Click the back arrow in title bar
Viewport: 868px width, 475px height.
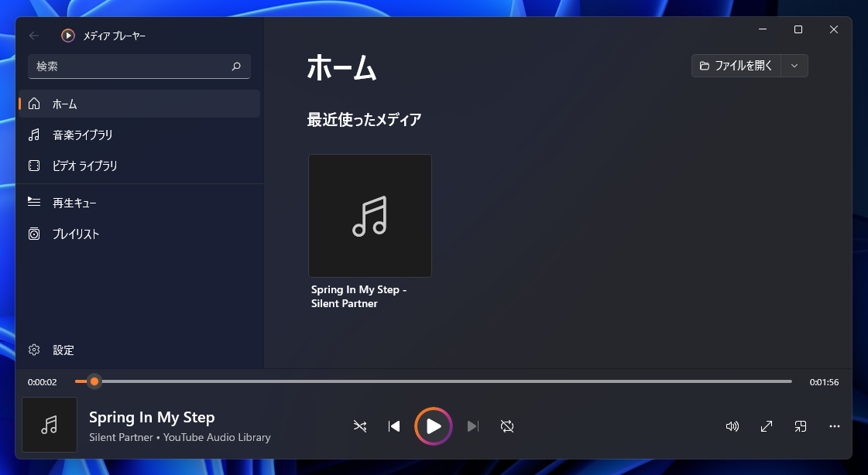click(34, 36)
